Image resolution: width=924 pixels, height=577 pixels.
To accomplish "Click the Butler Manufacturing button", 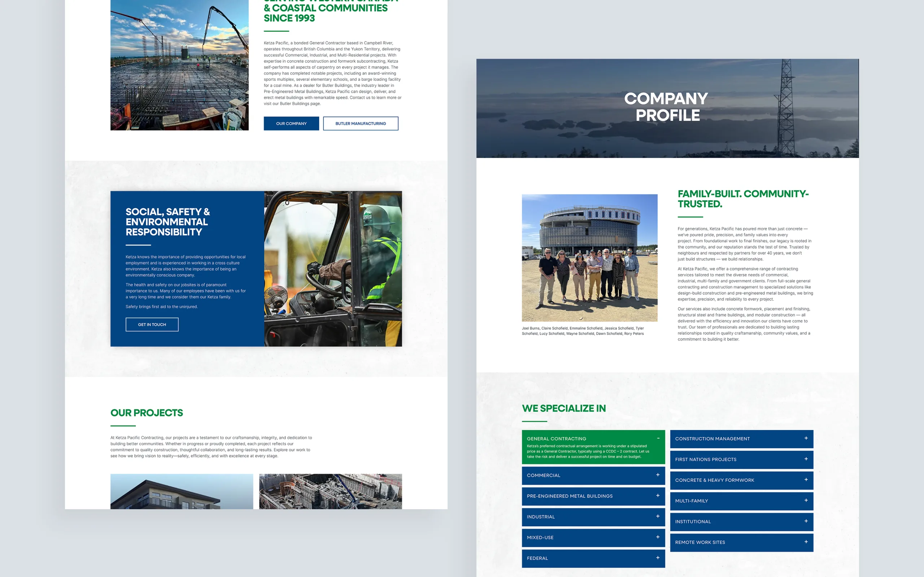I will point(360,124).
